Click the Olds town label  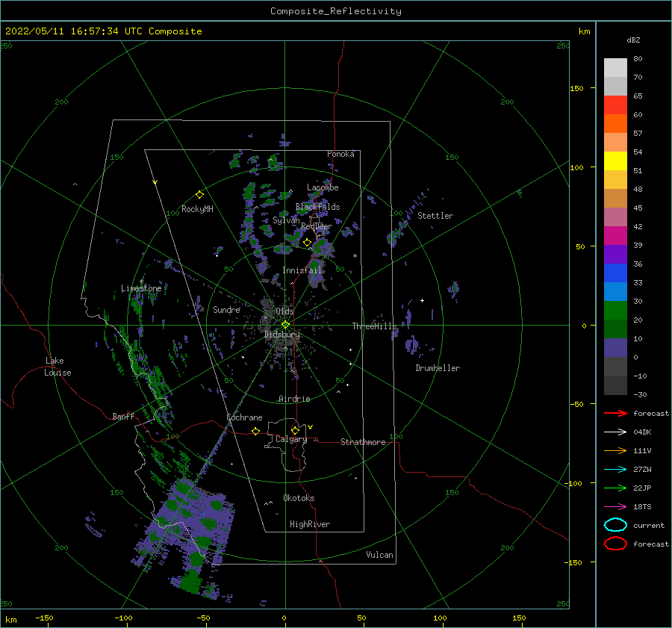click(x=284, y=311)
